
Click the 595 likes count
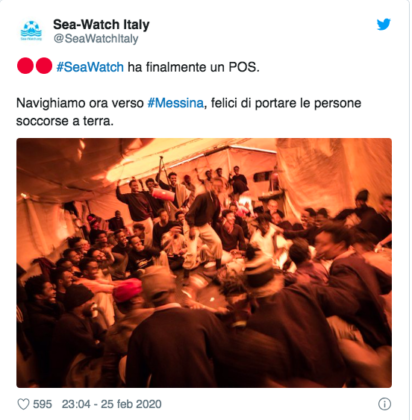(x=42, y=404)
